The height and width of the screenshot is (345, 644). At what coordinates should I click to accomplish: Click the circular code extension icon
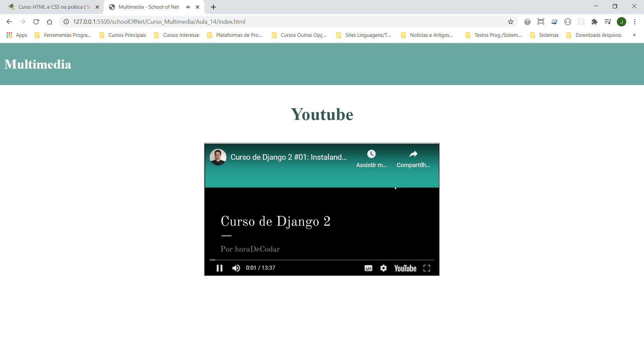click(x=568, y=22)
